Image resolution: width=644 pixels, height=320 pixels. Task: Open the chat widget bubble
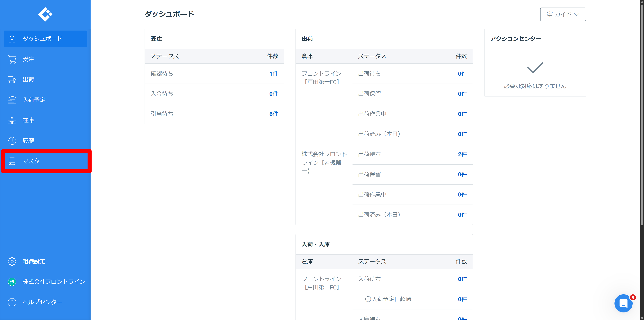pos(623,303)
